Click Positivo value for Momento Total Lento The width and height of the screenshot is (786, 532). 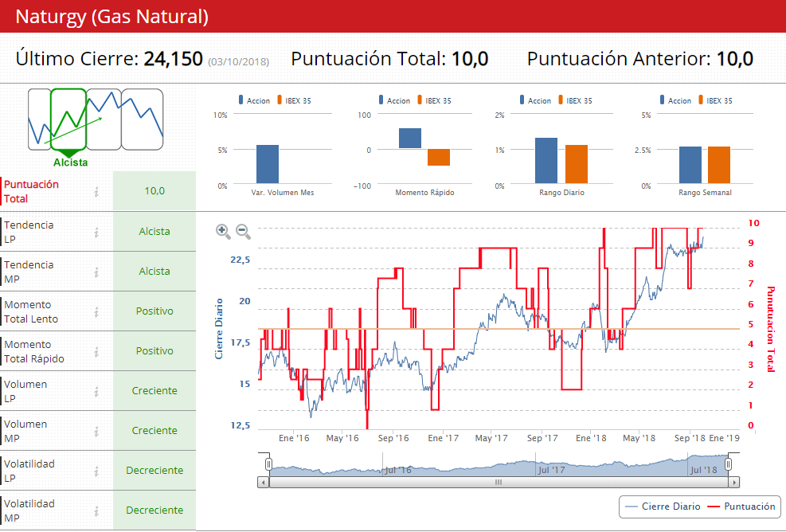click(154, 311)
